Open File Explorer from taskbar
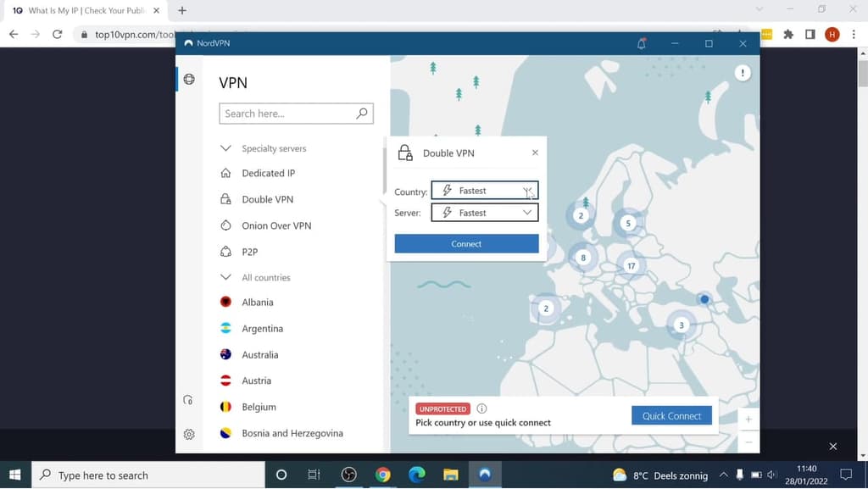Viewport: 868px width, 489px height. (x=451, y=475)
